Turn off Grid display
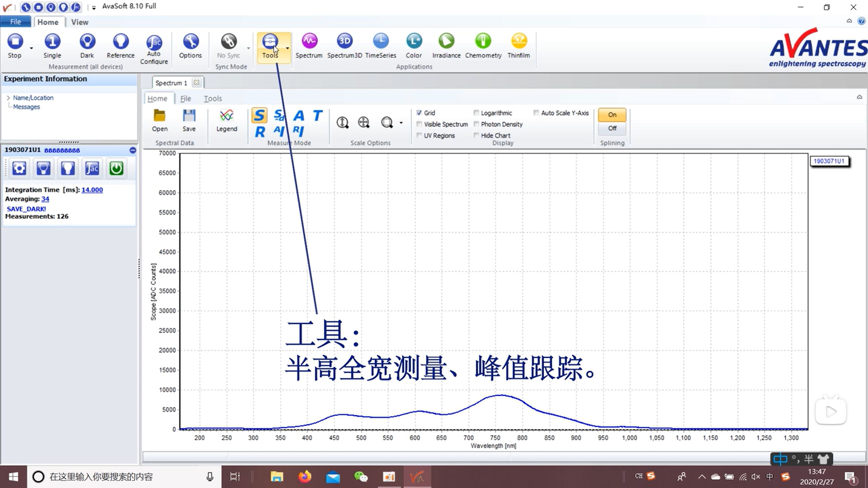 point(420,113)
